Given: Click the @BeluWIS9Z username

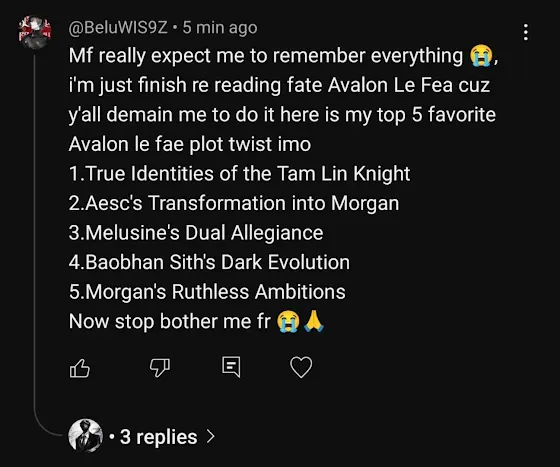Looking at the screenshot, I should coord(118,27).
